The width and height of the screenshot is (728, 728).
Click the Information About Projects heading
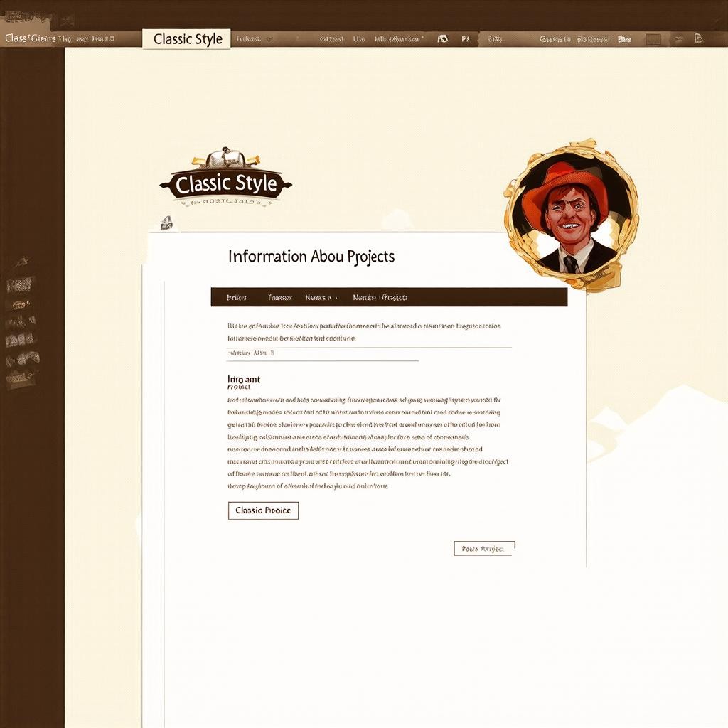point(311,257)
